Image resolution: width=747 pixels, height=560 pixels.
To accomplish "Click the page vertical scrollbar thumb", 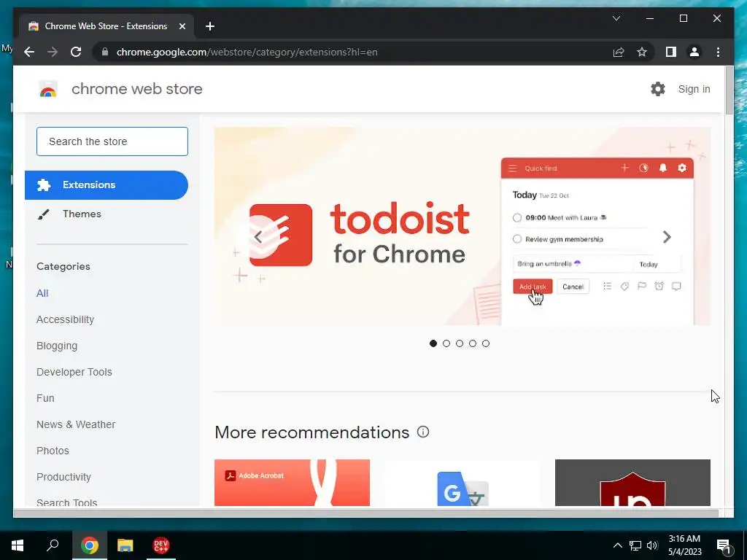I will click(729, 90).
